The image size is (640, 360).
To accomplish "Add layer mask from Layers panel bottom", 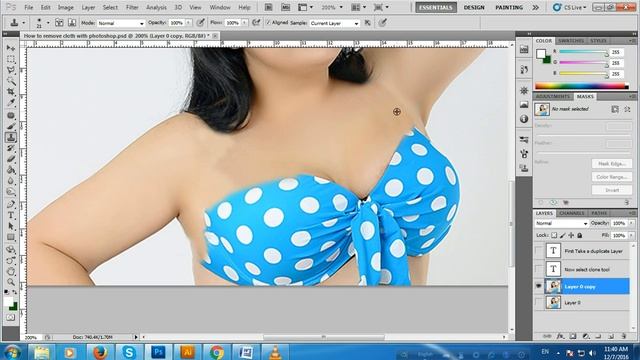I will click(573, 336).
